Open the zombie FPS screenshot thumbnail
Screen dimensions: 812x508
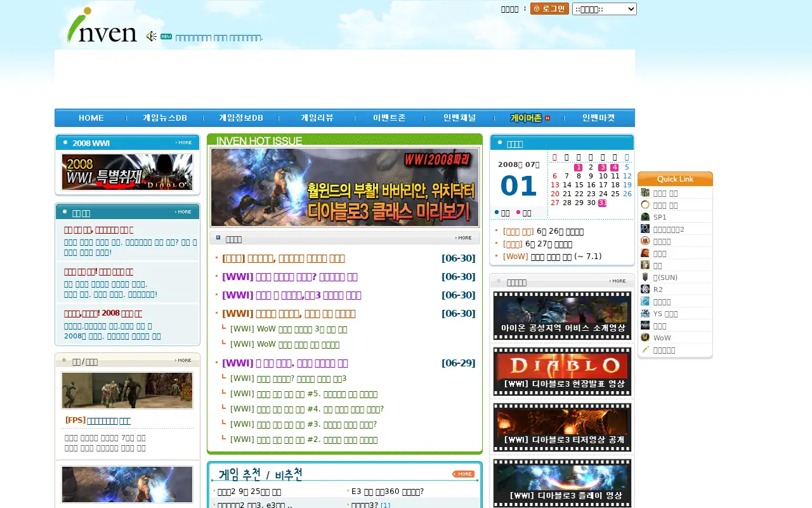[x=127, y=391]
